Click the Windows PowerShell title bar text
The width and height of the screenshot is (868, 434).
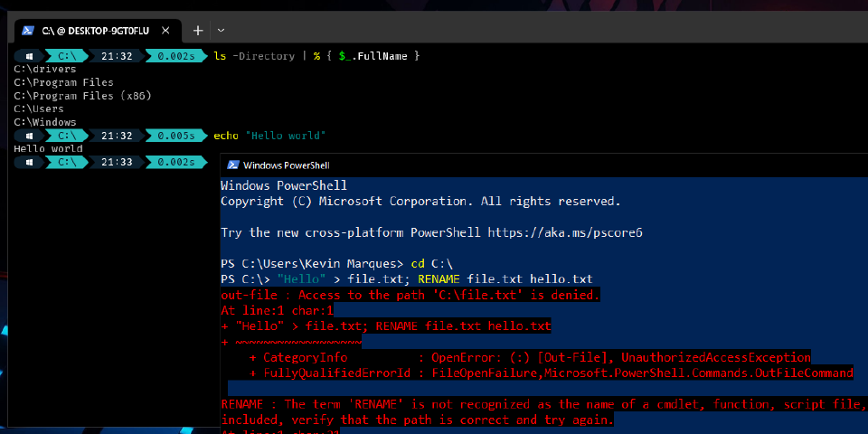point(287,165)
